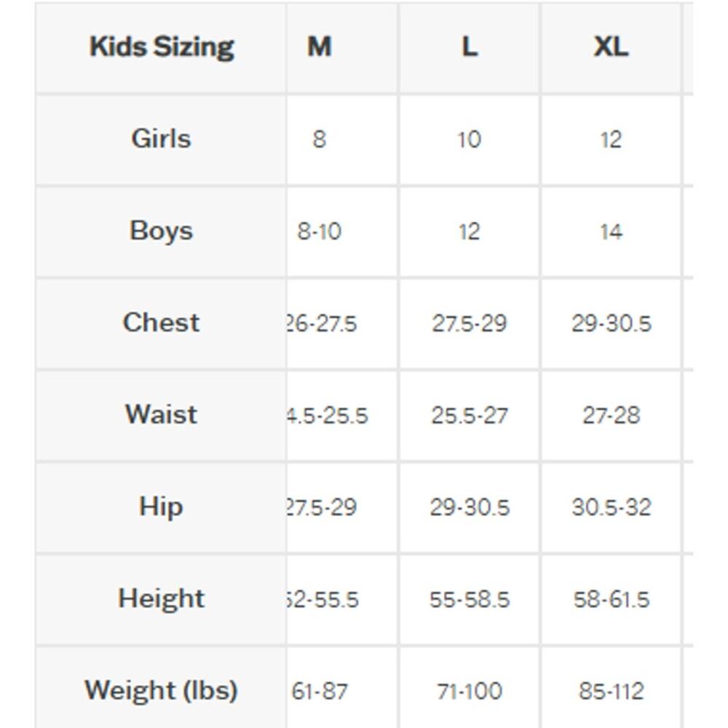Select the Weight 71-100 cell
The image size is (728, 728).
470,691
